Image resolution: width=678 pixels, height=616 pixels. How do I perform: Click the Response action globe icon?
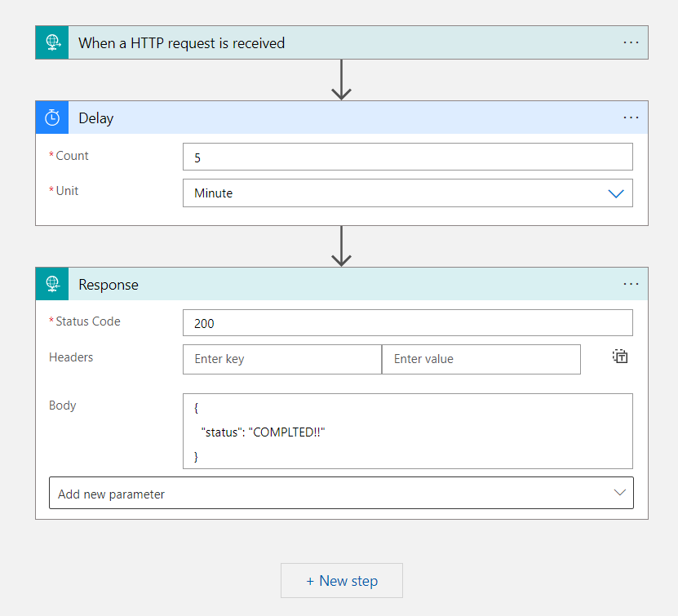tap(52, 284)
